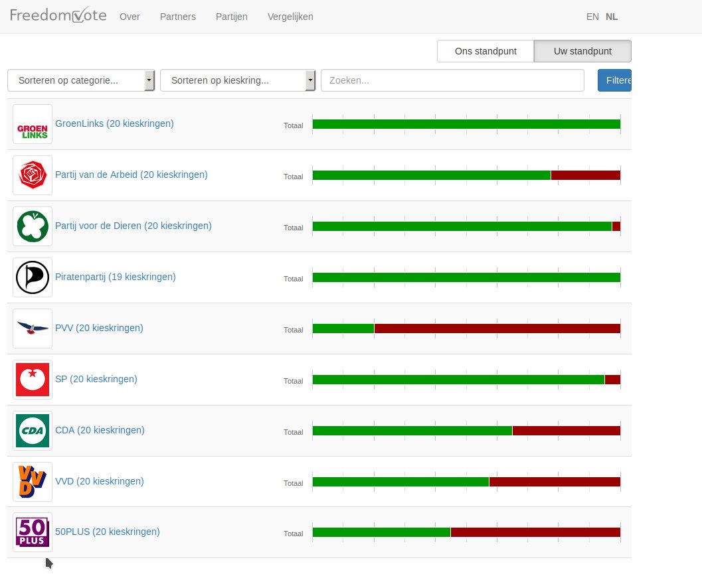Image resolution: width=702 pixels, height=588 pixels.
Task: Click the GroenLinks party logo
Action: pyautogui.click(x=33, y=124)
